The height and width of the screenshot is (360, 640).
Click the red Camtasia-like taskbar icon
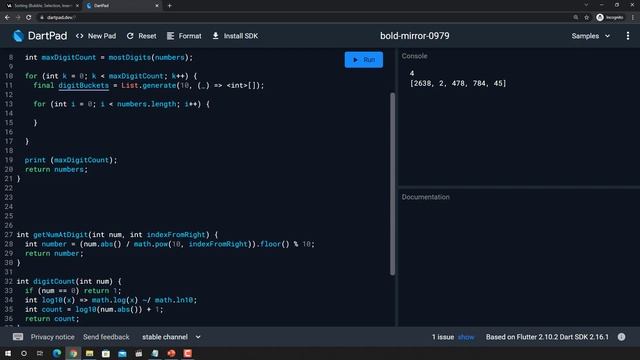coord(187,353)
